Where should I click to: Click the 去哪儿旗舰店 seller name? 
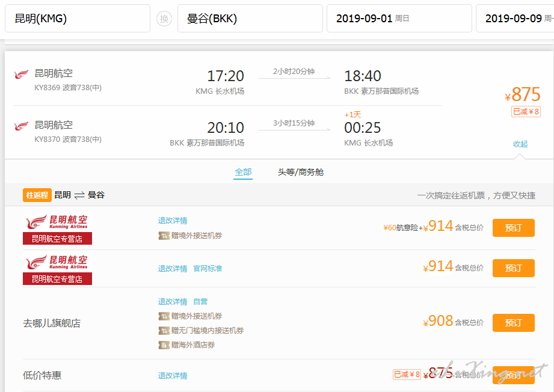tap(52, 323)
